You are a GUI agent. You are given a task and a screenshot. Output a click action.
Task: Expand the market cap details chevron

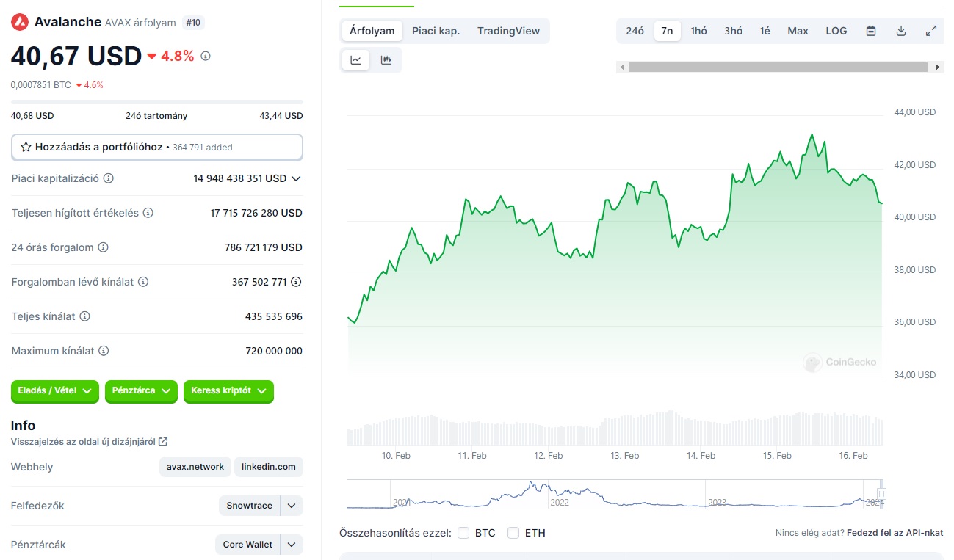296,178
